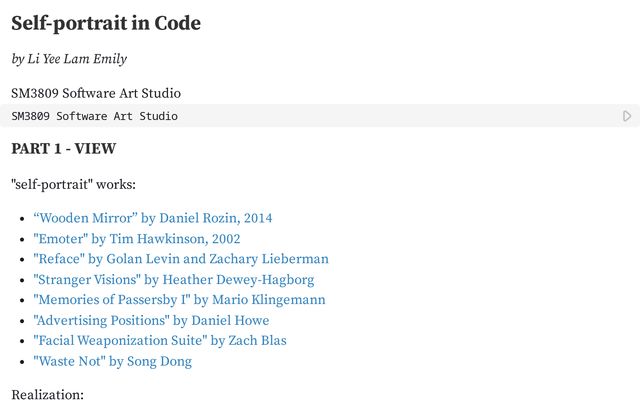Open the "Emoter" by Tim Hawkinson link
The width and height of the screenshot is (640, 400).
click(137, 239)
